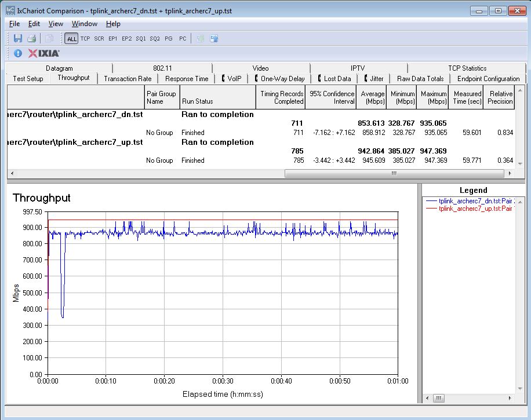
Task: Click the IXIA logo
Action: coord(43,53)
